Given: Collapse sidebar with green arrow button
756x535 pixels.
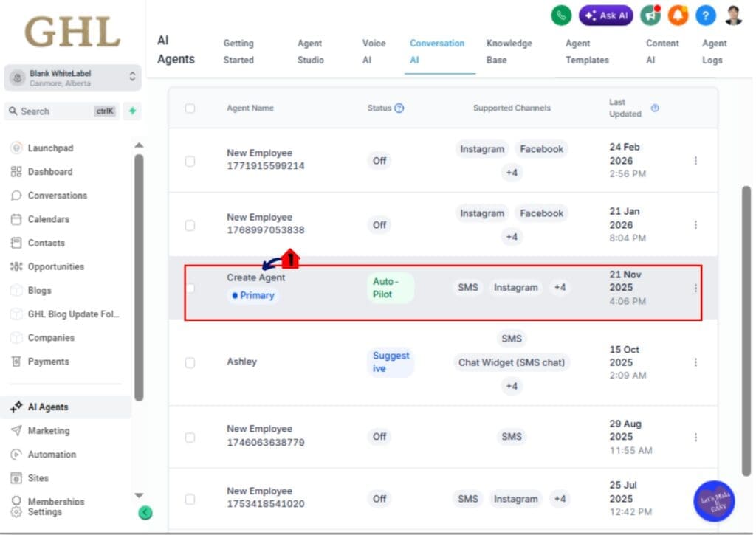Looking at the screenshot, I should (145, 512).
